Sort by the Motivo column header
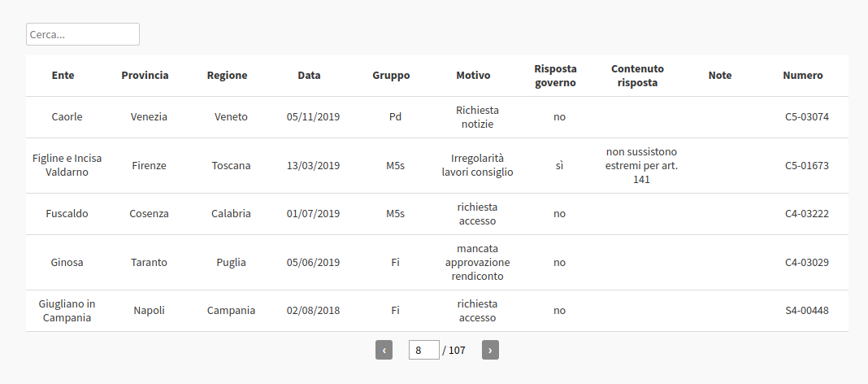Viewport: 868px width, 384px height. point(473,76)
